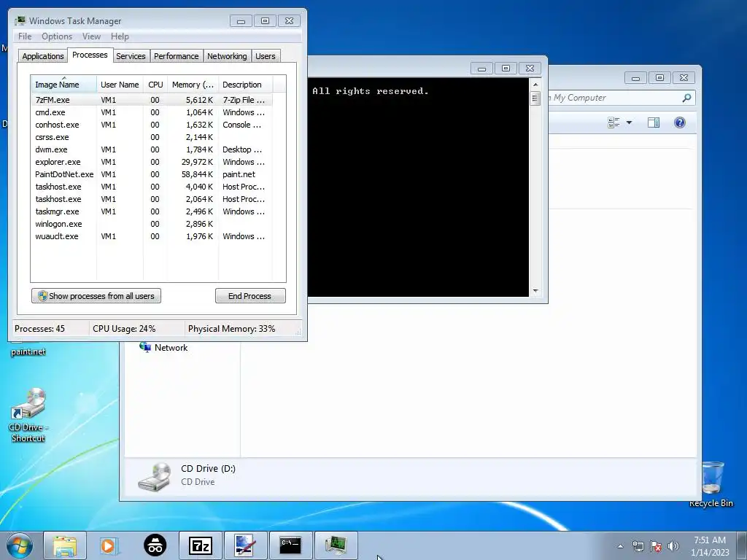Click console scrollbar down arrow
The image size is (747, 560).
pyautogui.click(x=535, y=290)
